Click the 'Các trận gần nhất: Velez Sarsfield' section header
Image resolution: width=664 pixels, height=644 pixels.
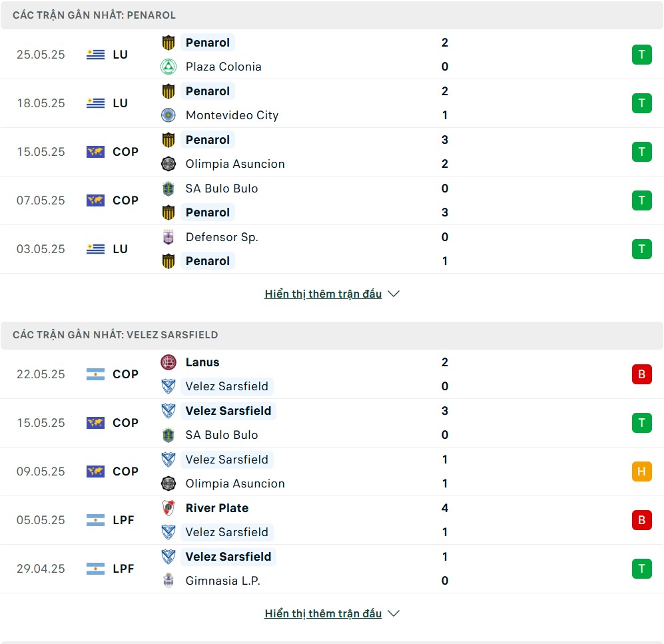332,335
